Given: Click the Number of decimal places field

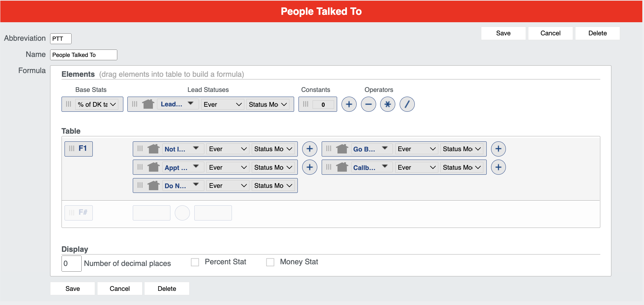Looking at the screenshot, I should point(72,264).
